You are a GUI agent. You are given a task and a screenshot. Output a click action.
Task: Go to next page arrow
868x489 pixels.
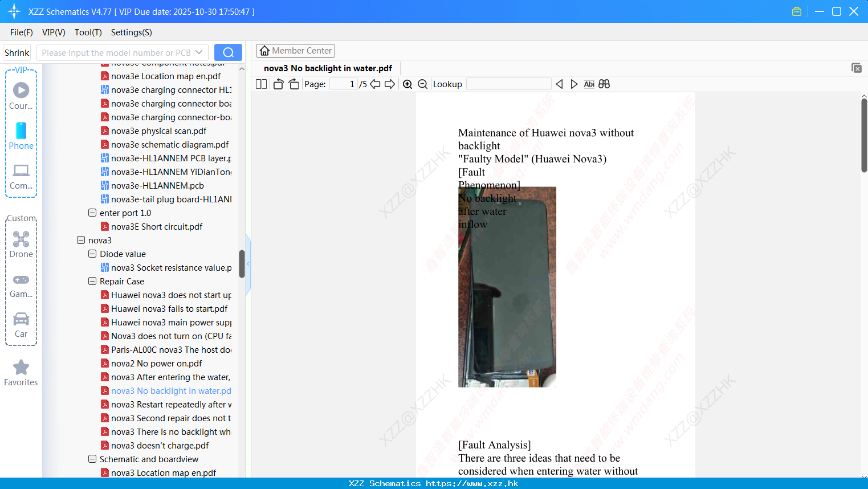[390, 84]
